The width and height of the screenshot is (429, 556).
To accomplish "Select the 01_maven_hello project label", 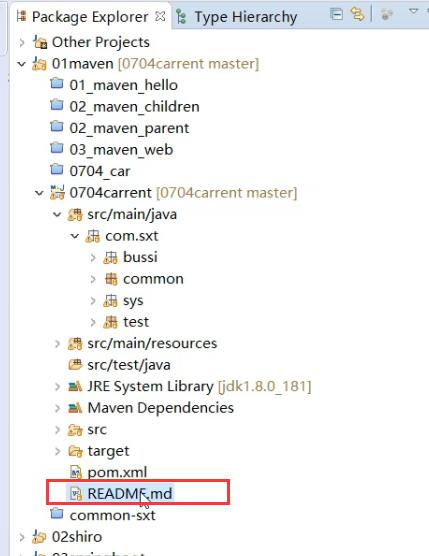I will 123,85.
